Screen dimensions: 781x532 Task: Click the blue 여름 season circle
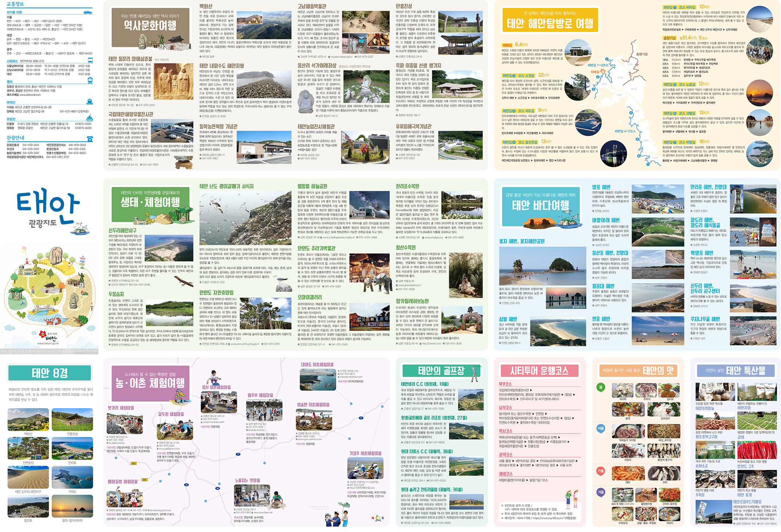coord(601,429)
